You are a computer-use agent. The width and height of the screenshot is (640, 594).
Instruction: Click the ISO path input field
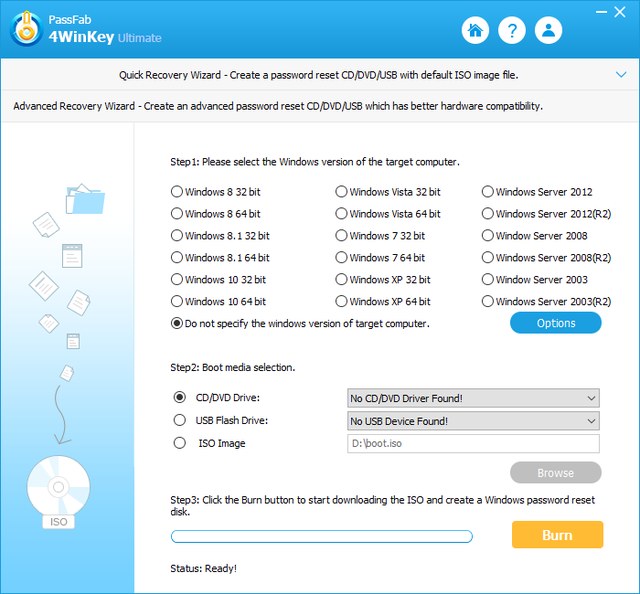[472, 444]
